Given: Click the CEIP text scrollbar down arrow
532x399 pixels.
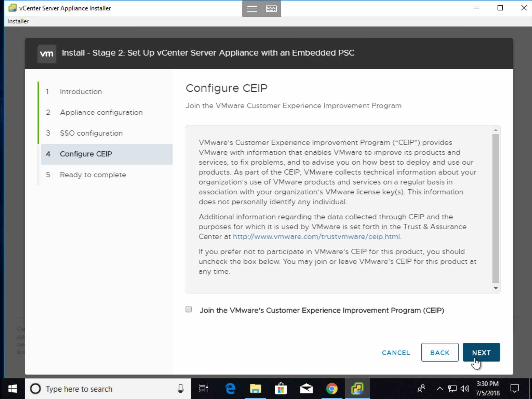Looking at the screenshot, I should click(495, 288).
